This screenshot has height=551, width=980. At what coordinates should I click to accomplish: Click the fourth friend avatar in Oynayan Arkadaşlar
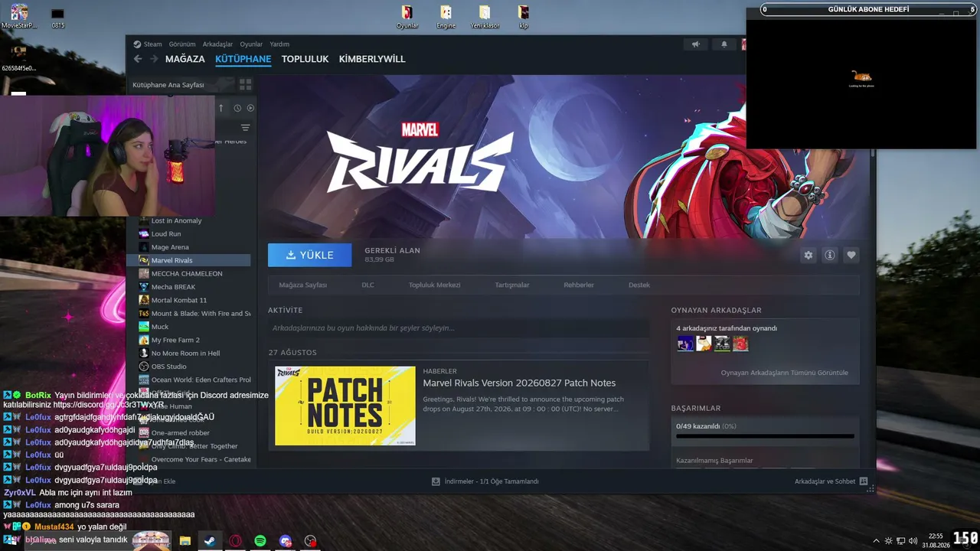(x=740, y=344)
